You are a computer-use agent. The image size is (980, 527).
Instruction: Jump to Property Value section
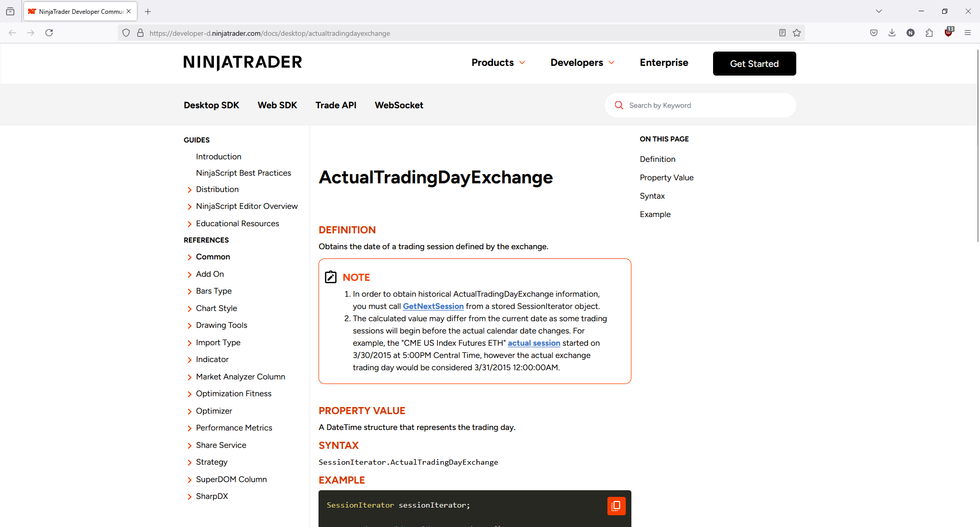(x=667, y=178)
